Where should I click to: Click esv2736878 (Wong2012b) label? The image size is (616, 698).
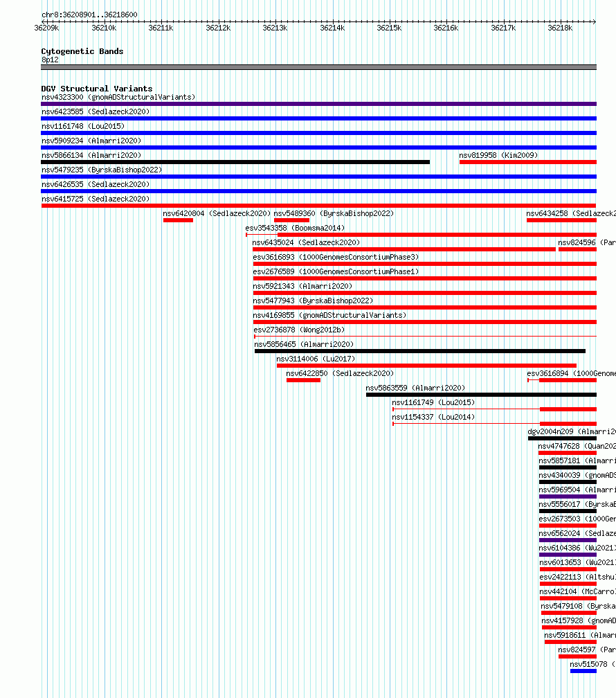[x=299, y=330]
